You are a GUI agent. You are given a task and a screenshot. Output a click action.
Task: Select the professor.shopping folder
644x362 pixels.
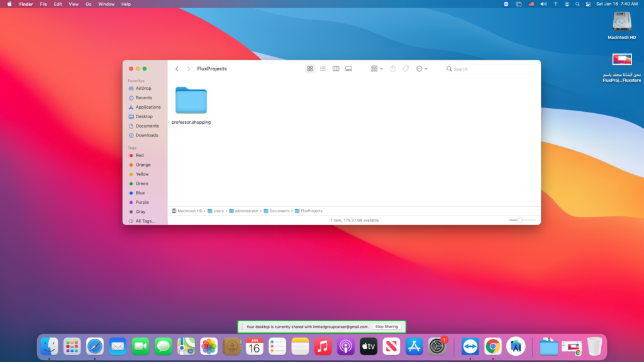point(191,106)
